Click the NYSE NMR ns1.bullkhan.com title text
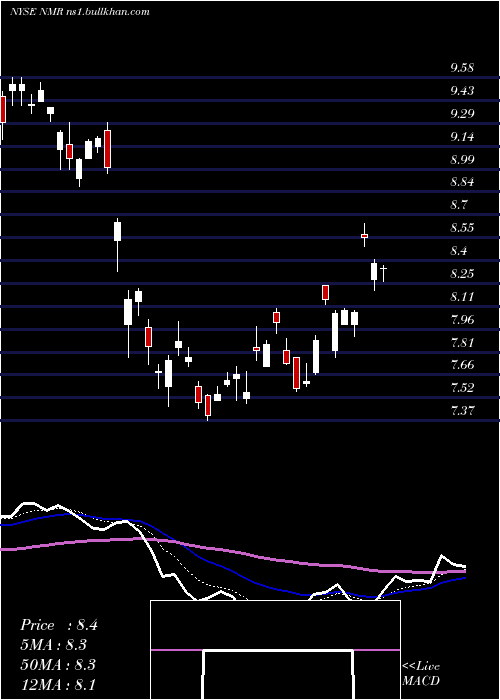 click(79, 12)
